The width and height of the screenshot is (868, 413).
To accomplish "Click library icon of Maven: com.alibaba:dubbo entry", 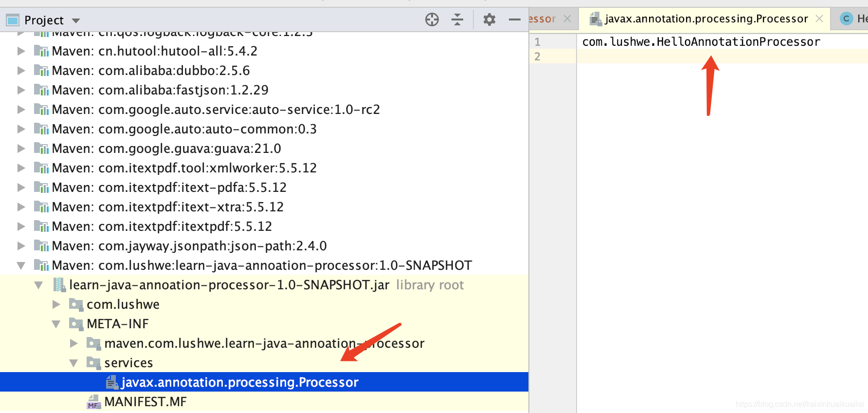I will coord(41,71).
